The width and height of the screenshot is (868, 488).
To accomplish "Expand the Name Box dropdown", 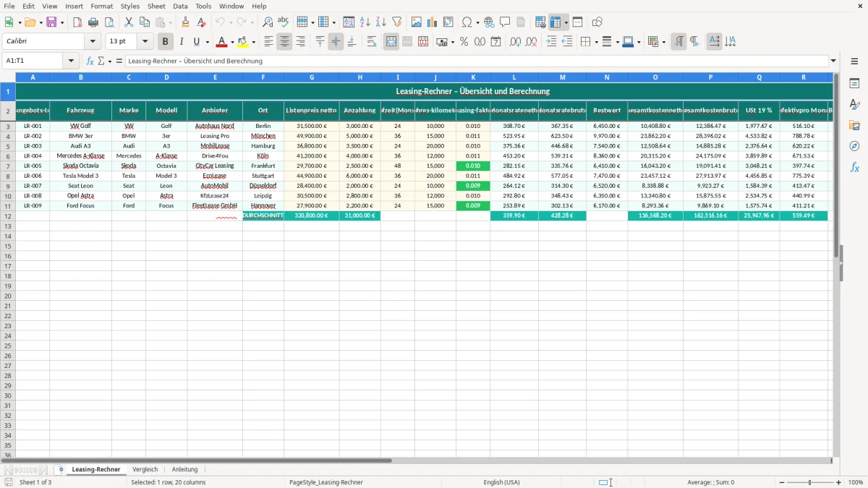I will 71,61.
